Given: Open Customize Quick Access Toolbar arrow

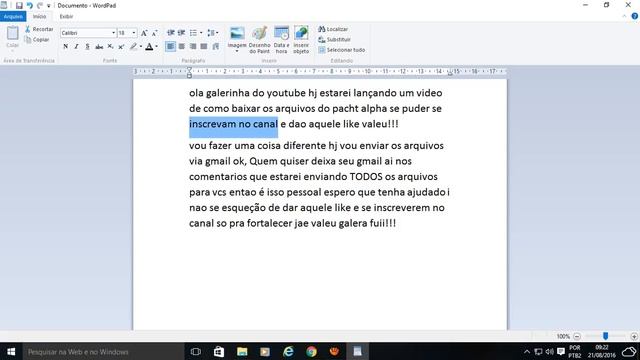Looking at the screenshot, I should [x=49, y=6].
